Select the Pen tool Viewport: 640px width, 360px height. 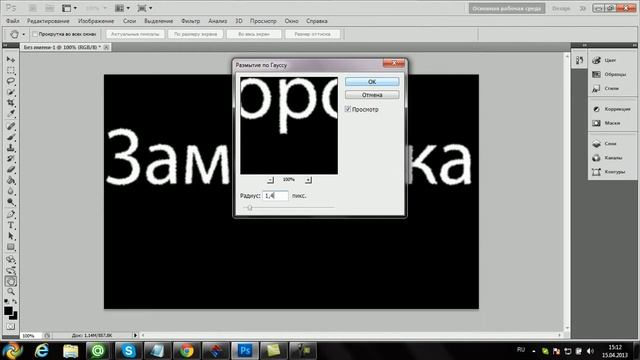[x=11, y=214]
